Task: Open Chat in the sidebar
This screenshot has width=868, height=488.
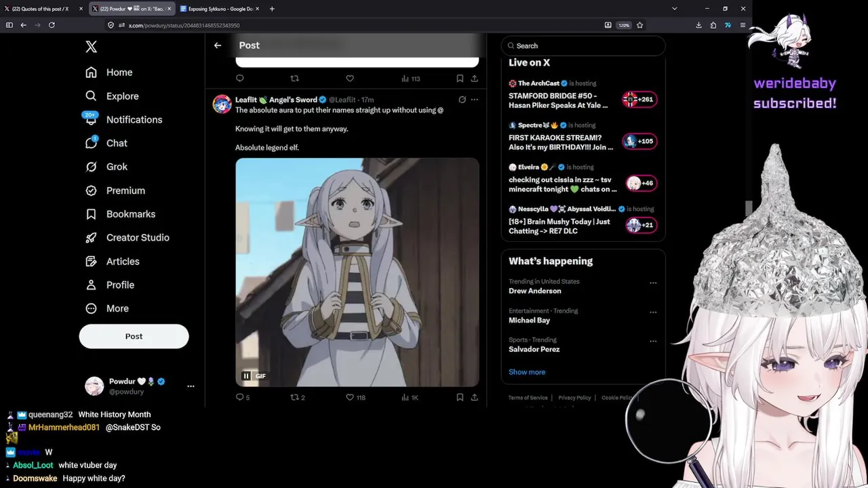Action: [106, 143]
